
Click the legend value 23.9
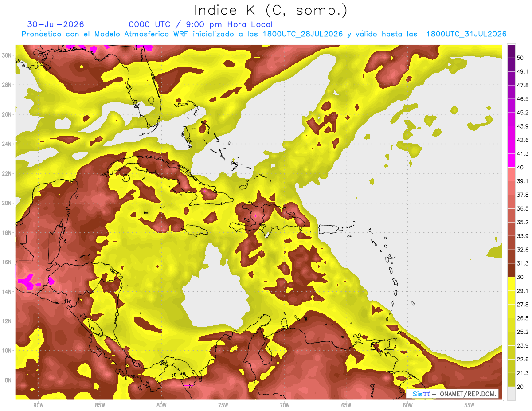523,345
